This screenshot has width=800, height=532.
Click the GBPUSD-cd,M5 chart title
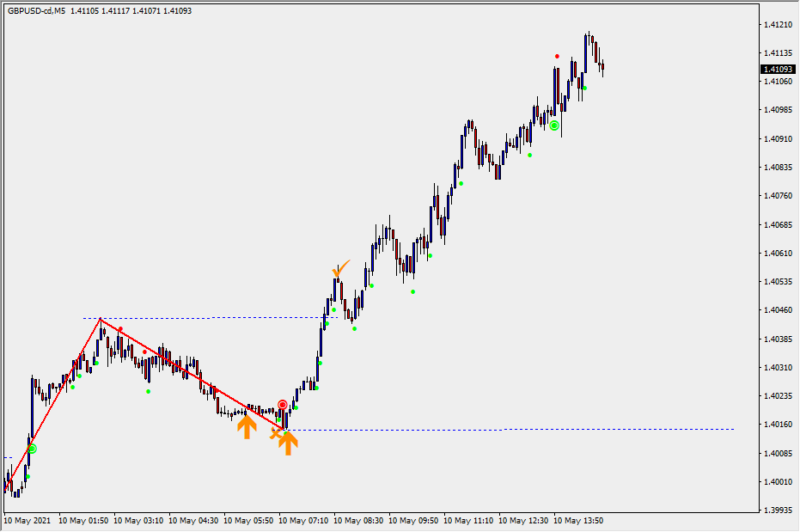pyautogui.click(x=37, y=10)
